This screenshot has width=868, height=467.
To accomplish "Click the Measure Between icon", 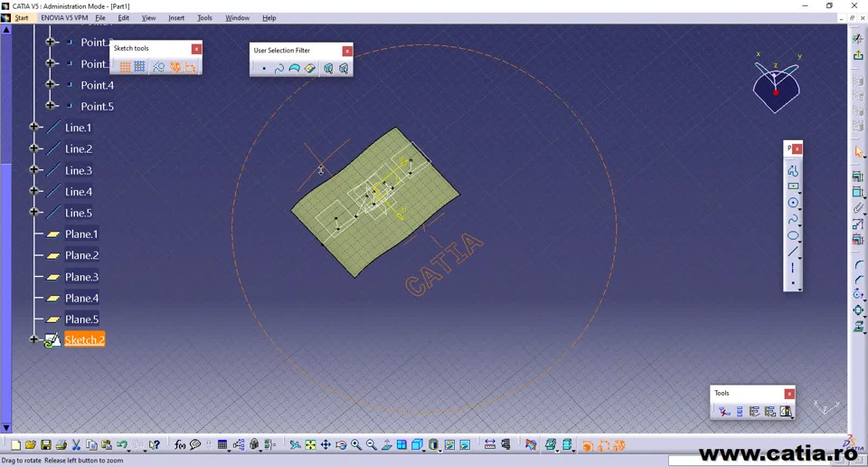I will coord(490,445).
